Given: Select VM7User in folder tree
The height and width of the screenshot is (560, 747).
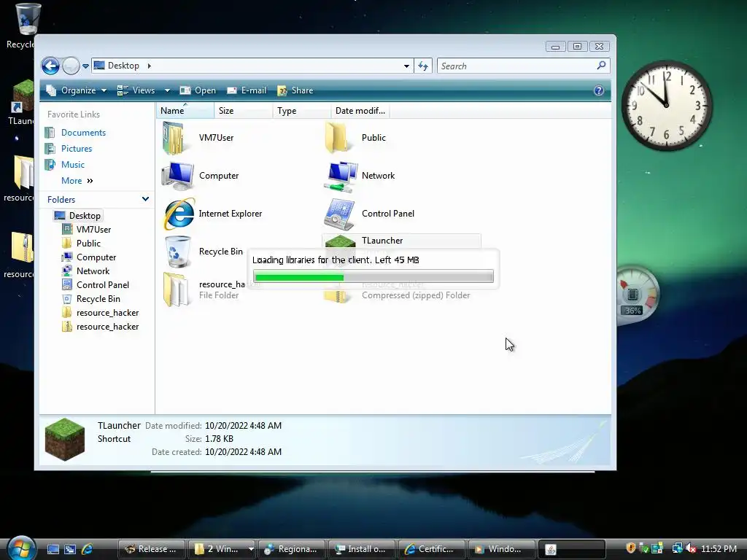Looking at the screenshot, I should [87, 230].
